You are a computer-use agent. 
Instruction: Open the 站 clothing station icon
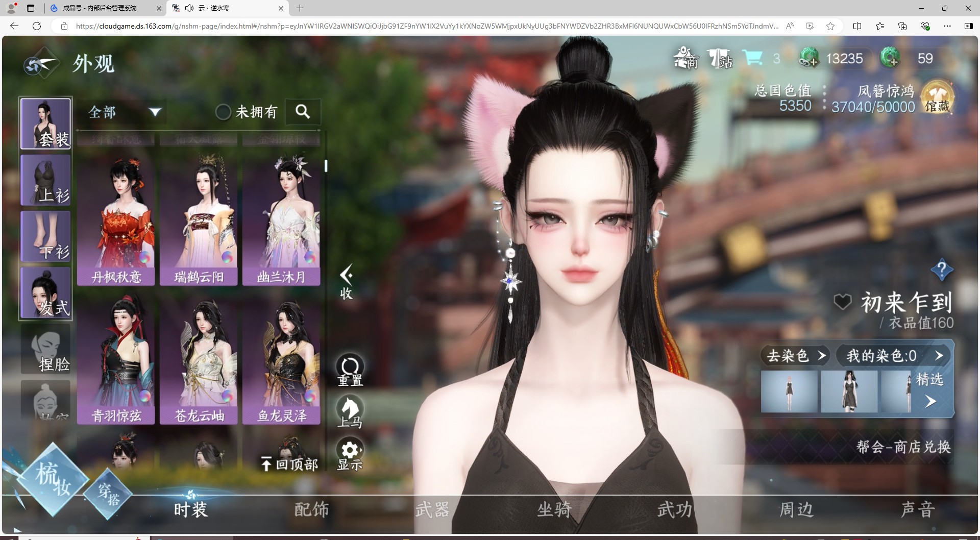coord(720,59)
